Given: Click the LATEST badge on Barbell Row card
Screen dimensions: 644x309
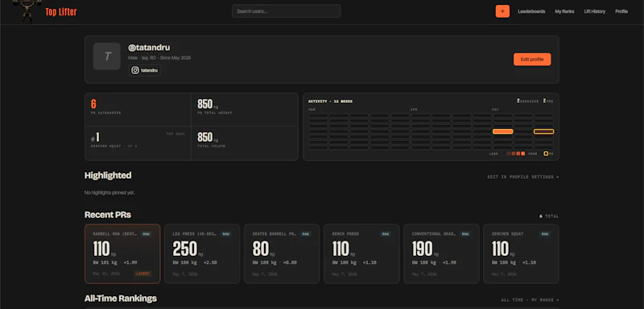Looking at the screenshot, I should coord(143,274).
